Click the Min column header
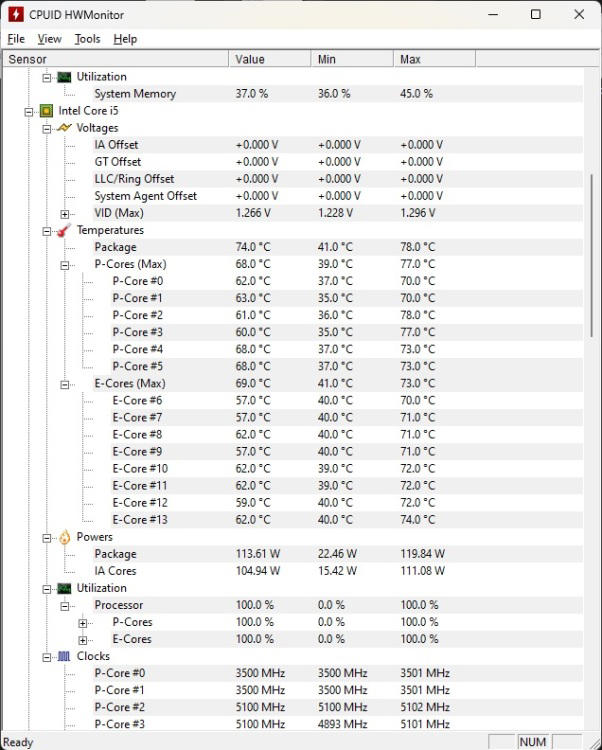This screenshot has height=750, width=602. (x=352, y=59)
